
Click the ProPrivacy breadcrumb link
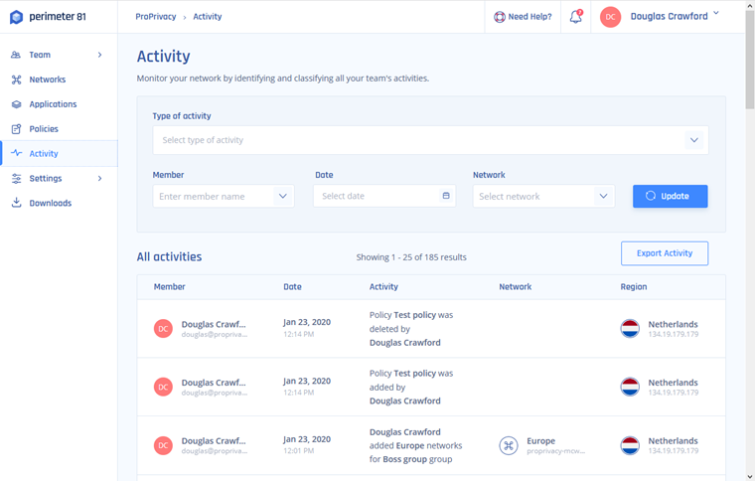156,16
